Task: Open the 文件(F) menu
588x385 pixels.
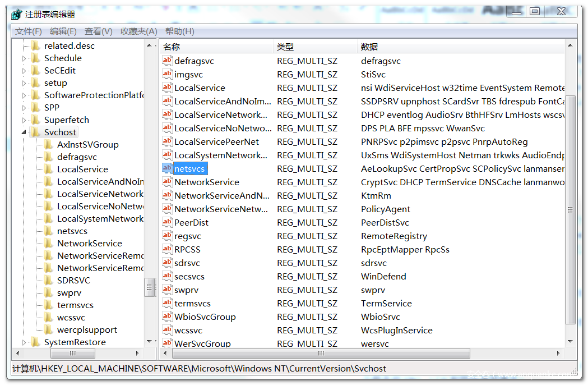Action: (x=29, y=31)
